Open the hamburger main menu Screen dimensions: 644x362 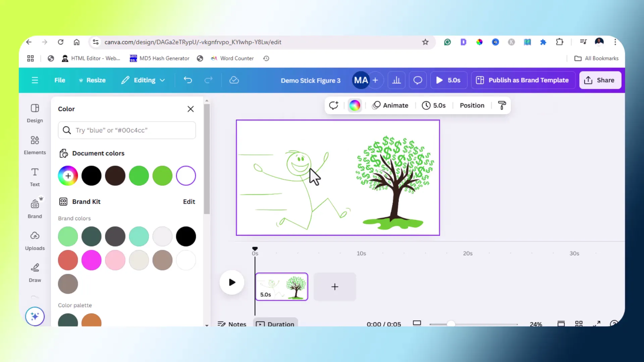(35, 80)
